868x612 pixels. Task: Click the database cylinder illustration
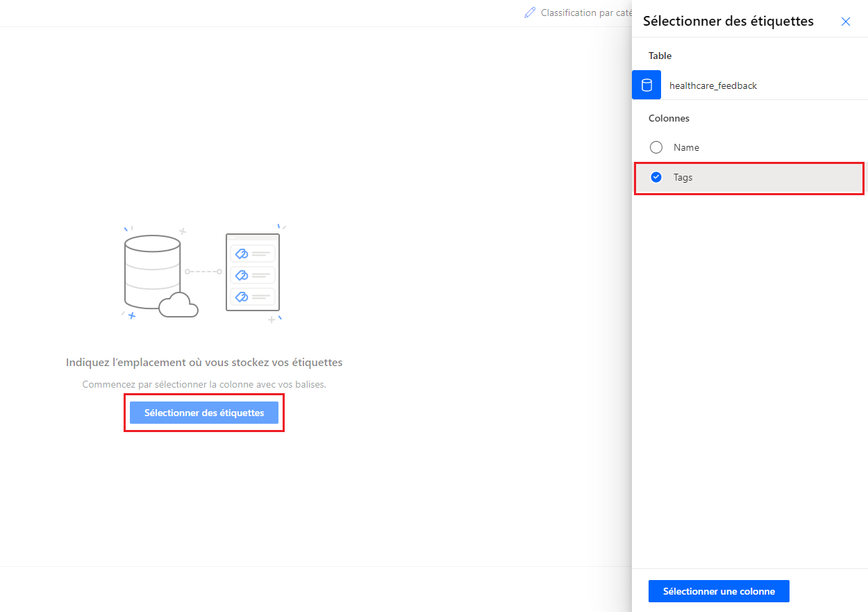coord(152,271)
